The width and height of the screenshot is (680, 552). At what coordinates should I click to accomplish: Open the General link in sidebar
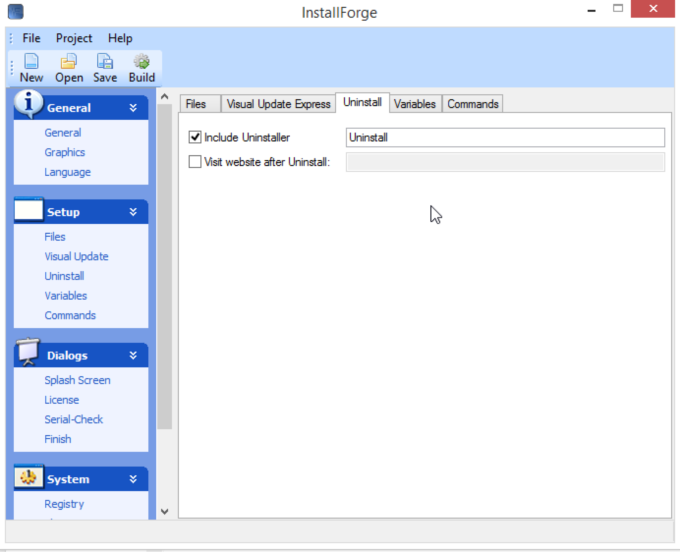(x=63, y=133)
